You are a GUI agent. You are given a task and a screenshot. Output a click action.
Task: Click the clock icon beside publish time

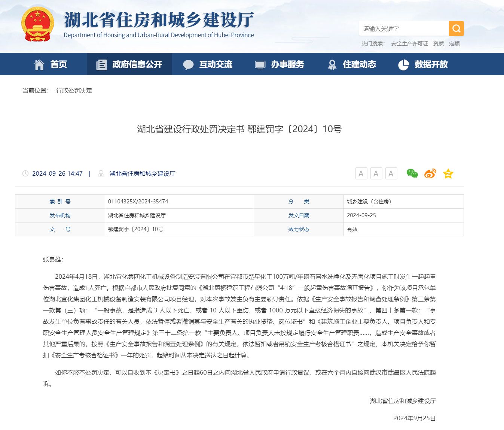25,173
